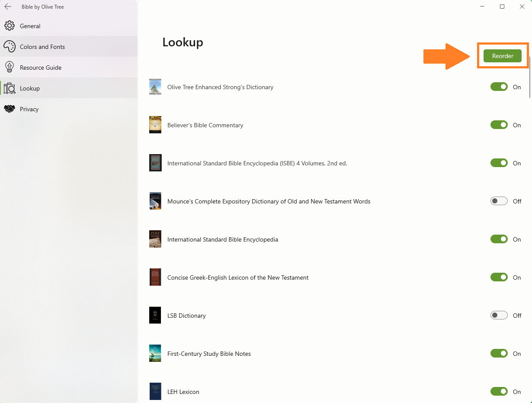Click Concise Greek-English Lexicon cover thumbnail

(x=155, y=277)
